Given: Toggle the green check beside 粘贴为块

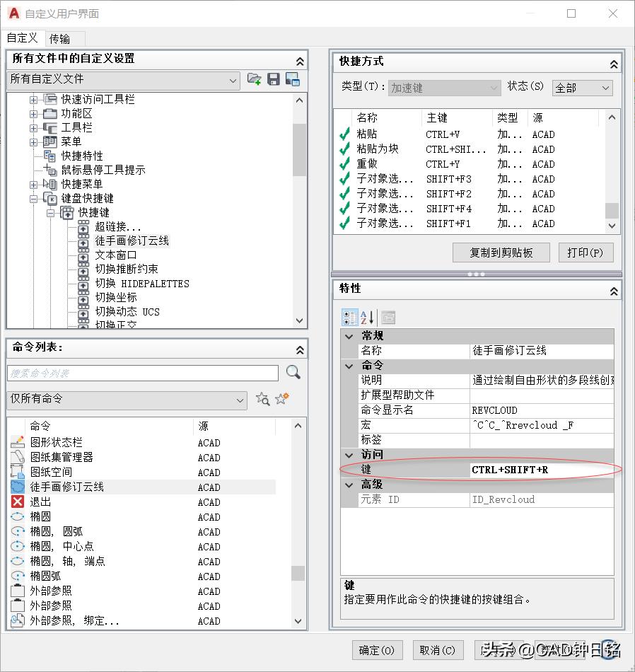Looking at the screenshot, I should [344, 149].
